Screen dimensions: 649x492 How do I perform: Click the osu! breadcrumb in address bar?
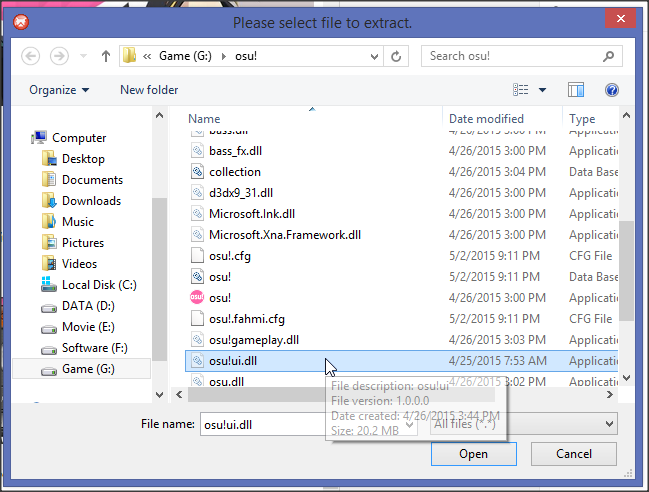246,56
